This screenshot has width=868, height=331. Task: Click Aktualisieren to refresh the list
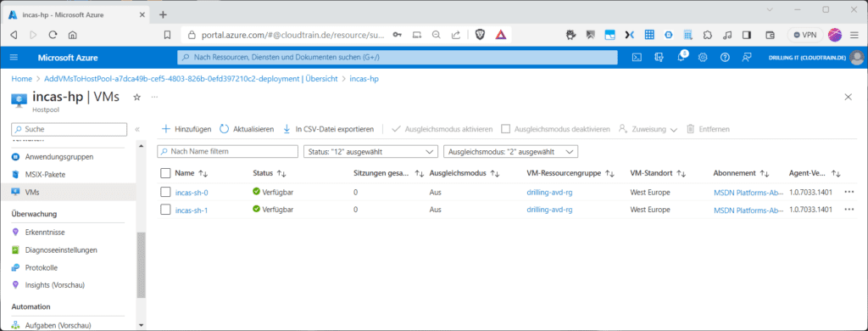247,129
